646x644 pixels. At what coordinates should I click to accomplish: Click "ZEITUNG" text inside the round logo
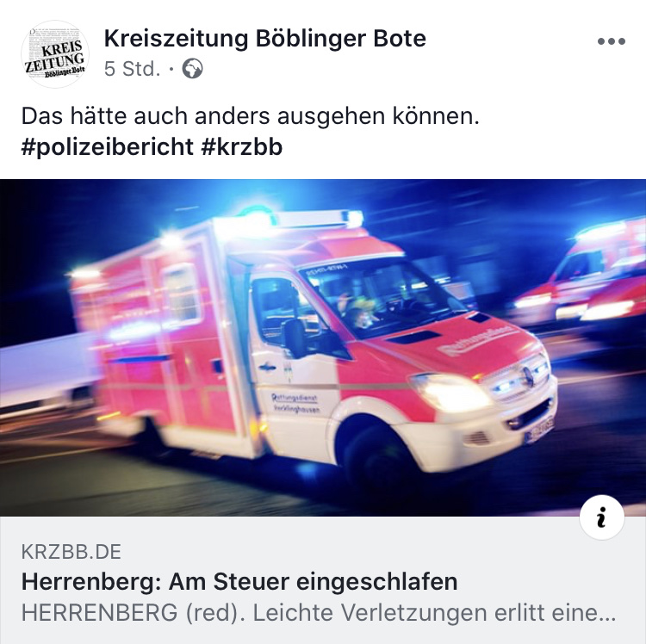[x=54, y=62]
